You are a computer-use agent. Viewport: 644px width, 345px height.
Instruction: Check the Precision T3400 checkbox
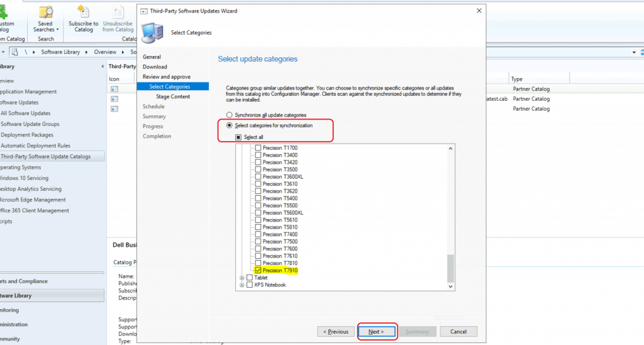[x=258, y=155]
